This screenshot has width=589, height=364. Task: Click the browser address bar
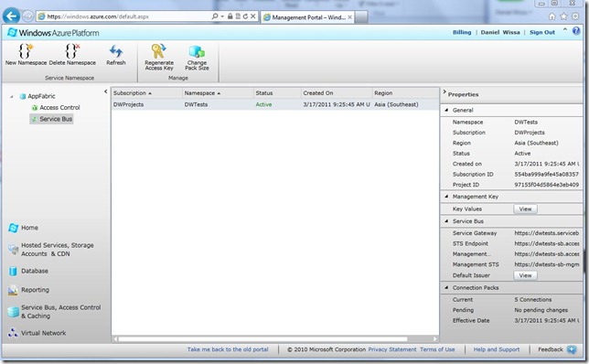tap(124, 16)
